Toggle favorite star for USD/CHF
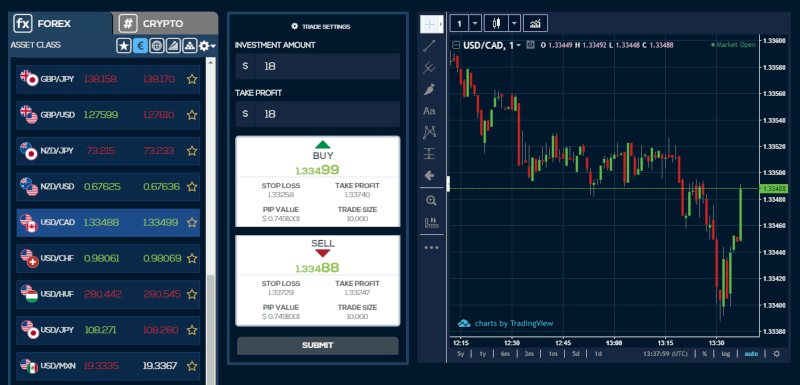The image size is (800, 385). pos(192,259)
